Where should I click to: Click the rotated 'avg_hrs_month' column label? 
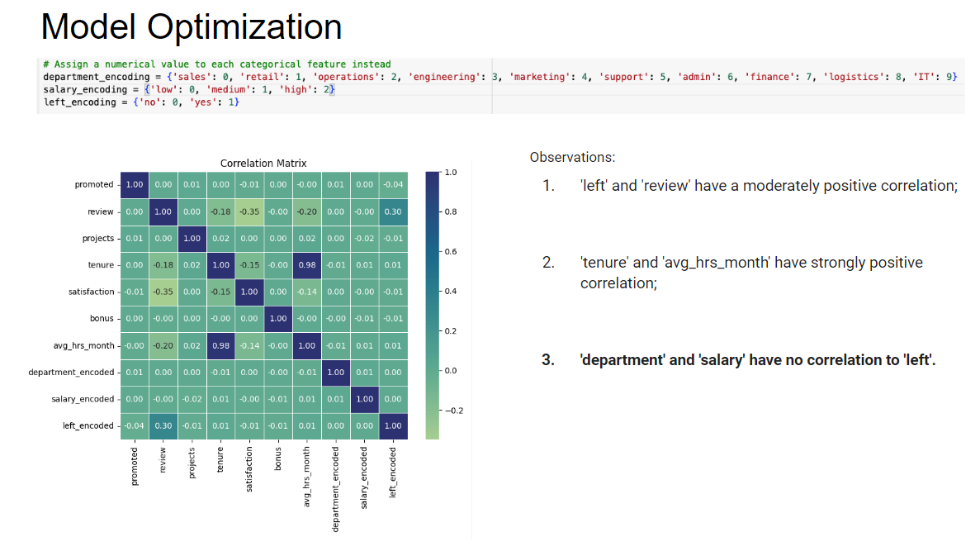(x=306, y=477)
